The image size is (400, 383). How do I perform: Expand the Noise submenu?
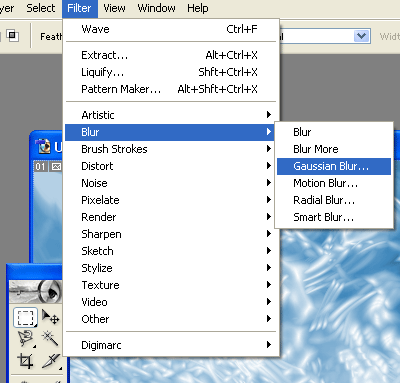tap(170, 183)
